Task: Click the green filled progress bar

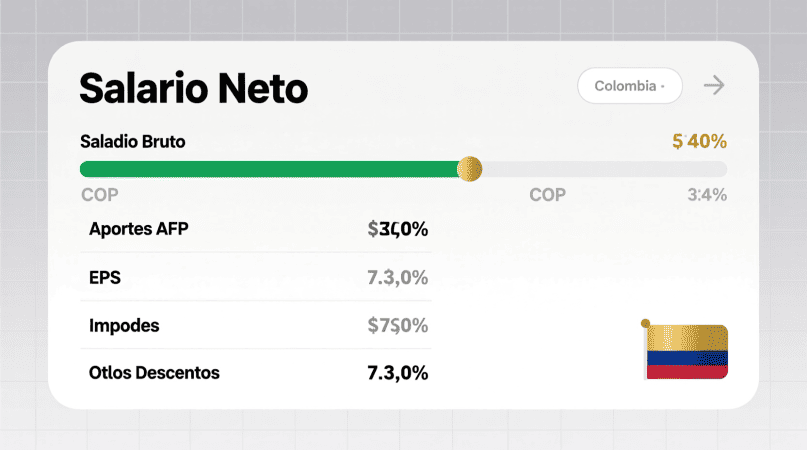Action: (268, 169)
